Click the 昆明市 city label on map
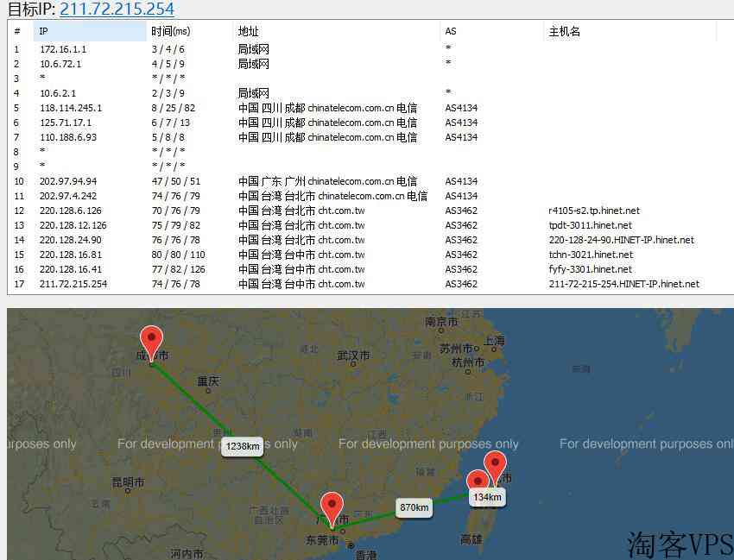Screen dimensions: 734x560 [128, 481]
